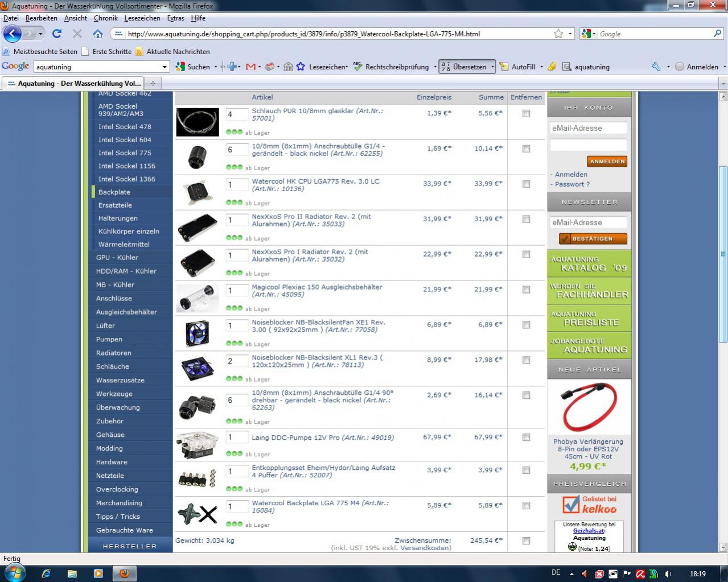Tick remove checkbox for NexXxoS Pro II Radiator
This screenshot has width=728, height=582.
point(526,219)
